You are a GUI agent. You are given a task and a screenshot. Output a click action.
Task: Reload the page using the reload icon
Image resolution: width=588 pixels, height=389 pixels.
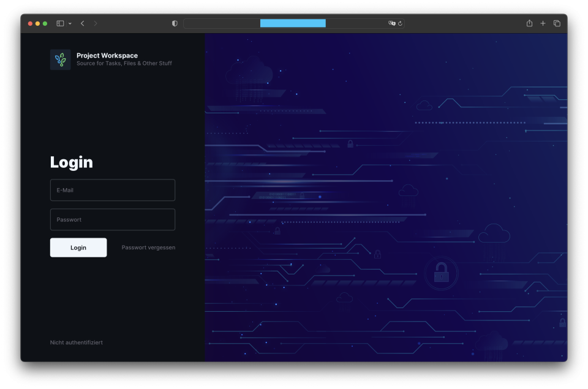(x=401, y=23)
